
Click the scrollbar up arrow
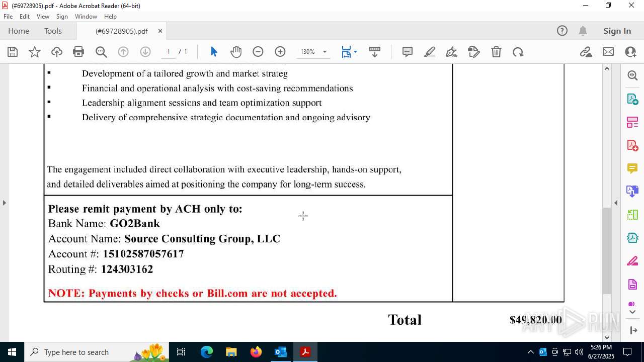click(x=607, y=68)
